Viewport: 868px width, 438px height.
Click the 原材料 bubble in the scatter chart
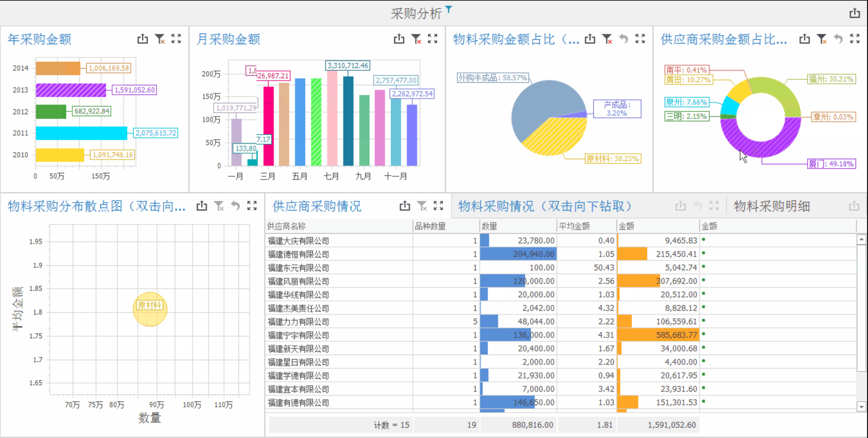tap(150, 309)
